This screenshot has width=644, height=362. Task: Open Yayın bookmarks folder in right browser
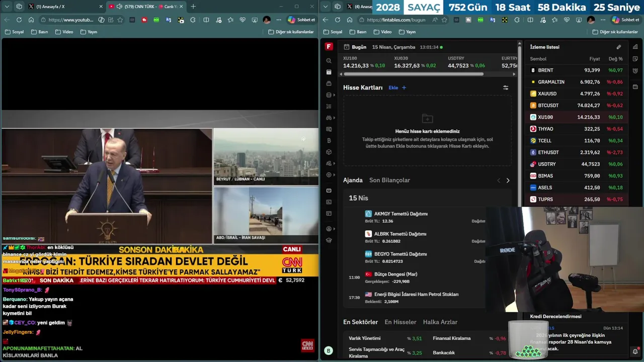[407, 32]
